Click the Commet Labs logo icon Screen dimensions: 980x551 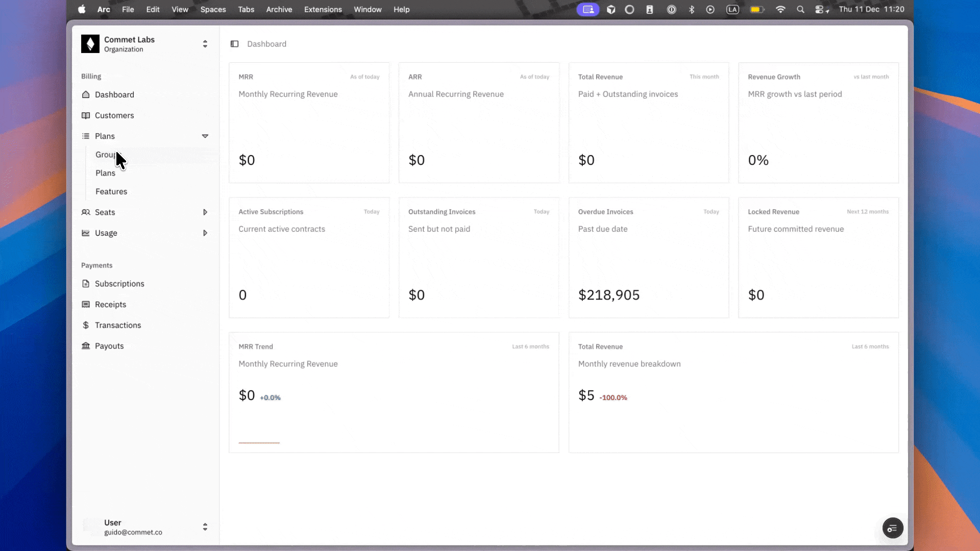tap(90, 44)
